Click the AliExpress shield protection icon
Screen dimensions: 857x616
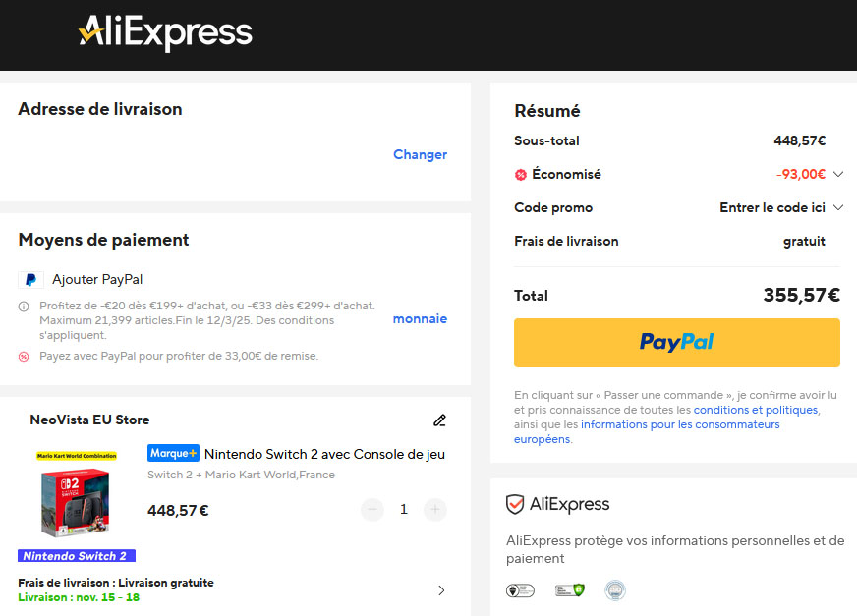click(x=515, y=505)
